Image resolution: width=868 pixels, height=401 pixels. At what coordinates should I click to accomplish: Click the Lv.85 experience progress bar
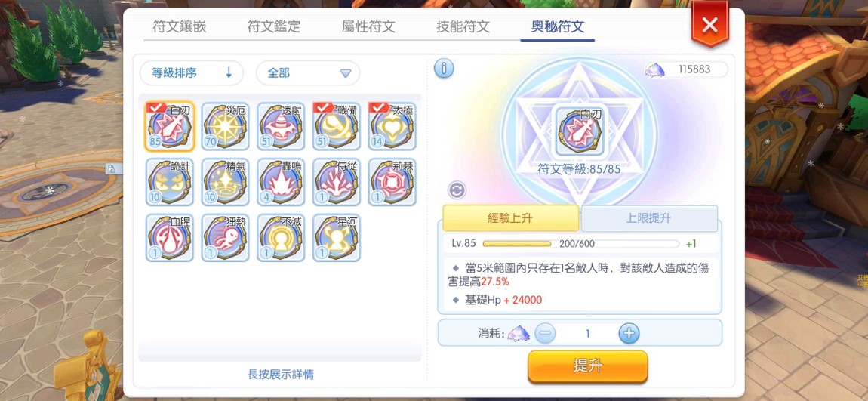[x=580, y=244]
